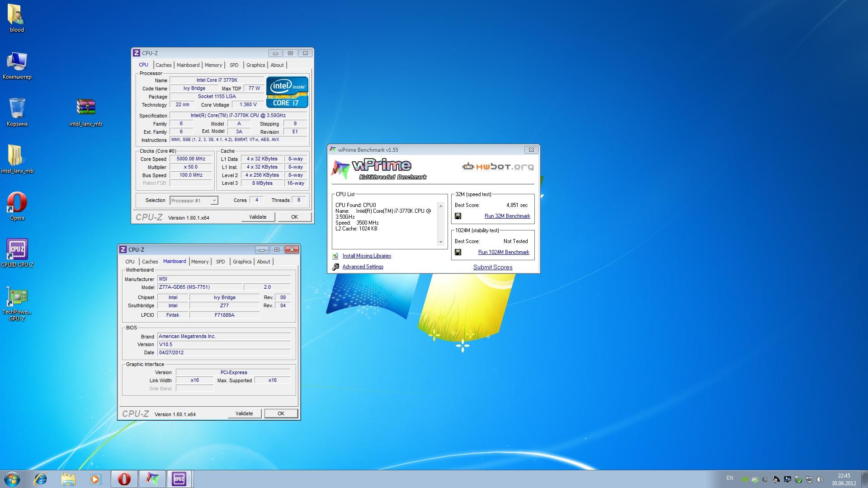Select the TechPowerUp GPU-Z desktop shortcut
The image size is (868, 488).
(x=17, y=304)
